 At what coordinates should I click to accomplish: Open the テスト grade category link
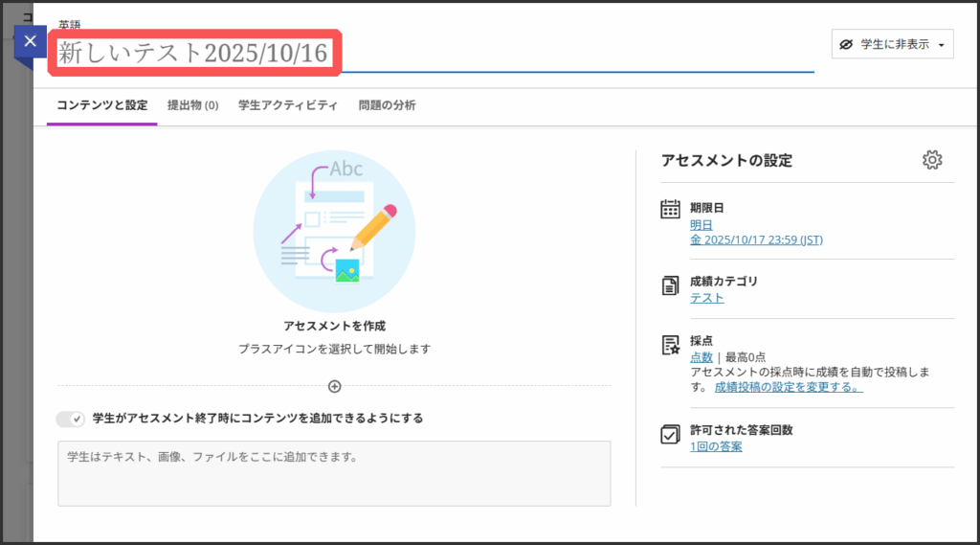tap(706, 298)
